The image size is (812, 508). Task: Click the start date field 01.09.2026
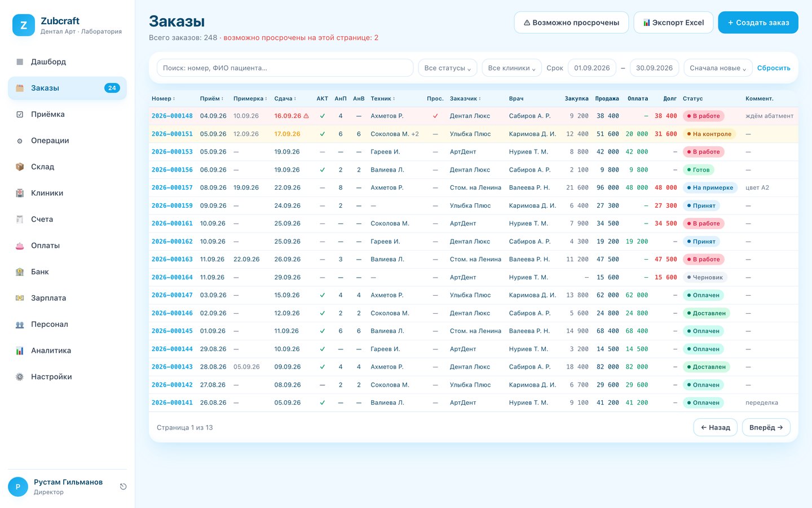coord(592,68)
